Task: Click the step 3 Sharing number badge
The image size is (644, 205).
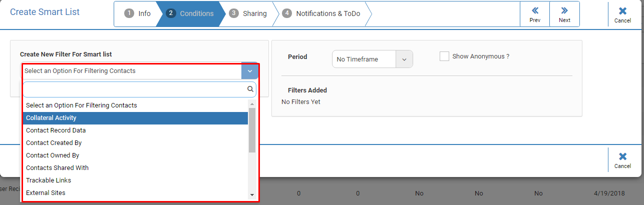Action: click(x=234, y=13)
